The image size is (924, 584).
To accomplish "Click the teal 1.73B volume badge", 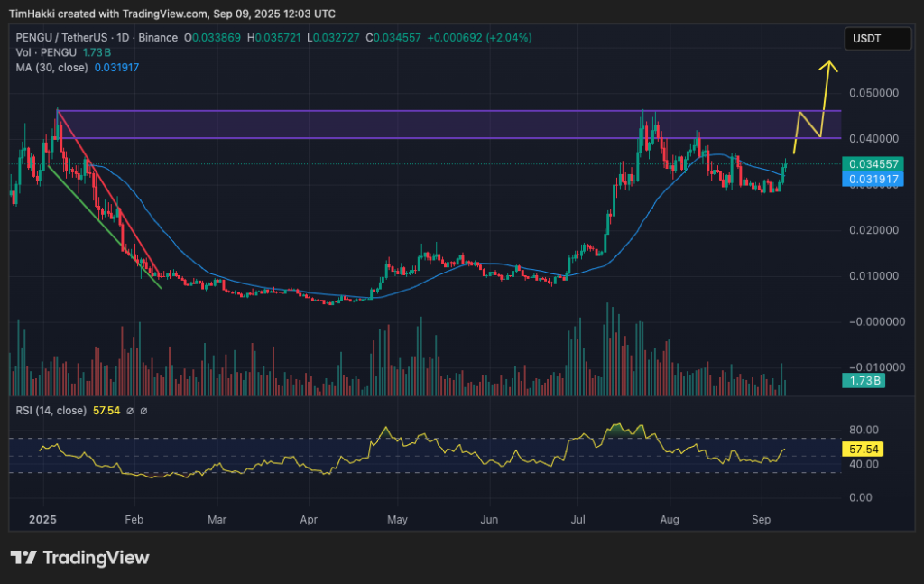I will tap(863, 381).
